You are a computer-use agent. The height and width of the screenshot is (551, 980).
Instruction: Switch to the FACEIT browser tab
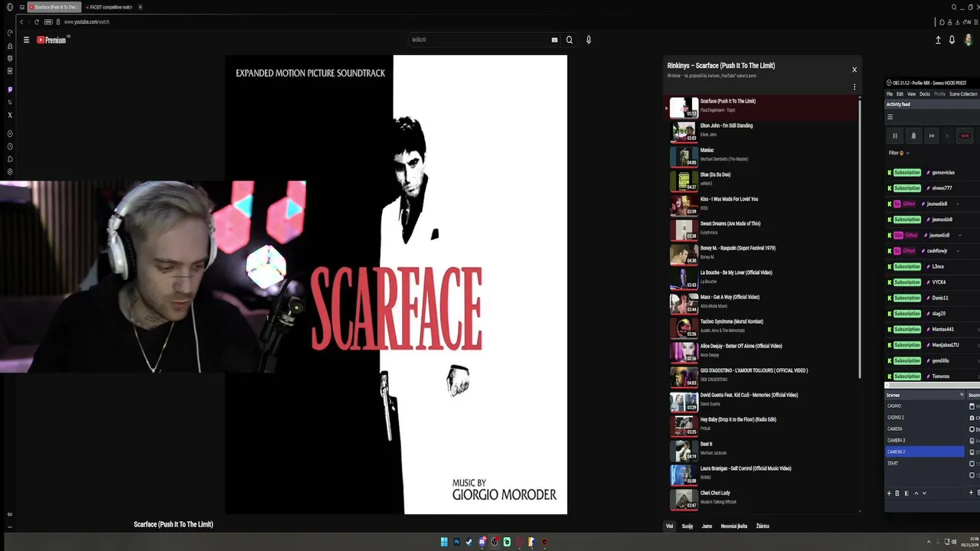109,7
